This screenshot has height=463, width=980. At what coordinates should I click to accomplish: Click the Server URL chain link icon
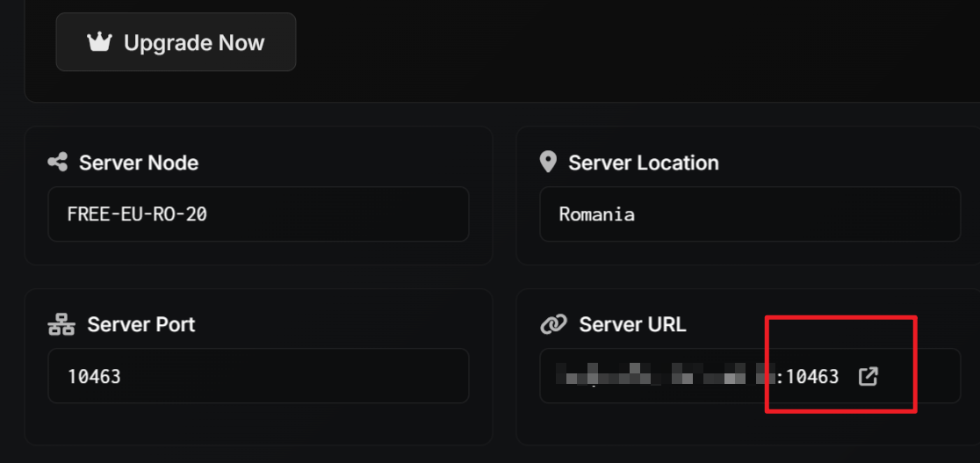coord(554,325)
